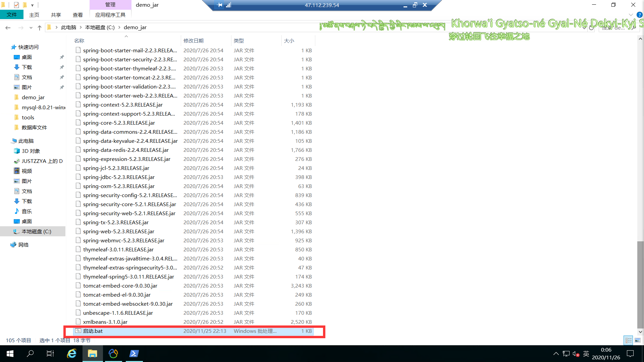
Task: Click the file list vertical scrollbar thumb
Action: (640, 284)
